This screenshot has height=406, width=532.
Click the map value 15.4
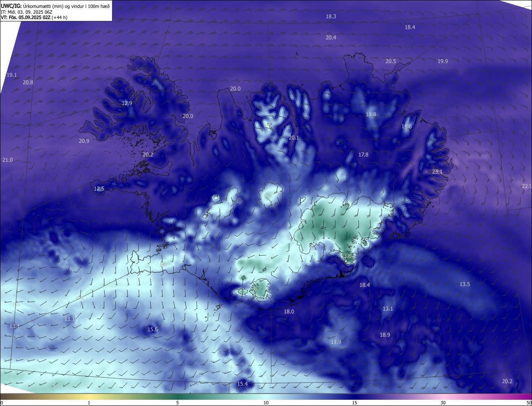[x=242, y=384]
